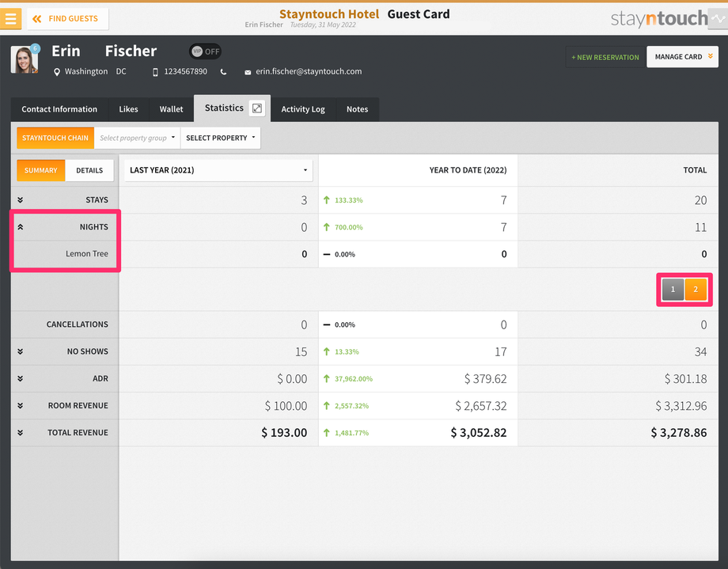The image size is (728, 569).
Task: Select the Statistics tab
Action: (224, 108)
